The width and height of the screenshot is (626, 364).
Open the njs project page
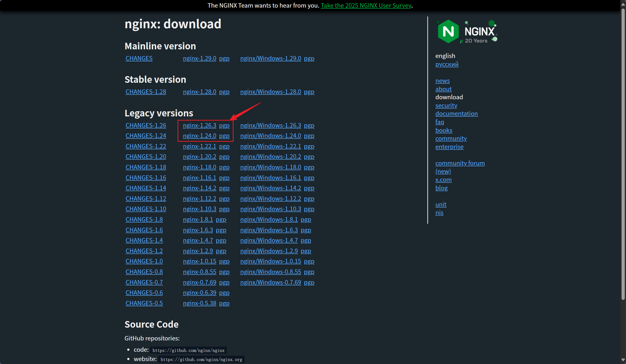[439, 213]
